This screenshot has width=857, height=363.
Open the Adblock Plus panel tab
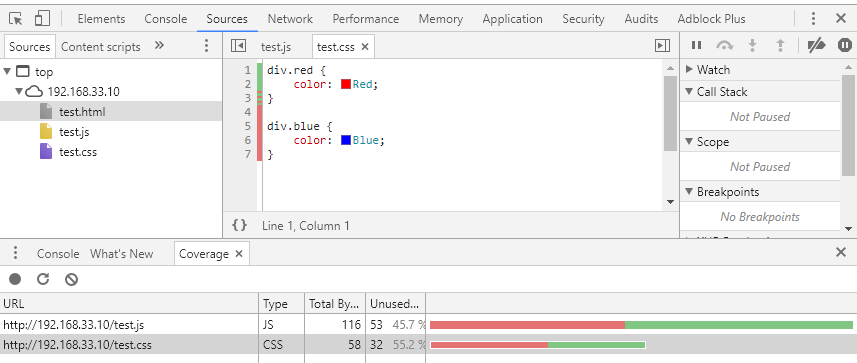[x=712, y=19]
